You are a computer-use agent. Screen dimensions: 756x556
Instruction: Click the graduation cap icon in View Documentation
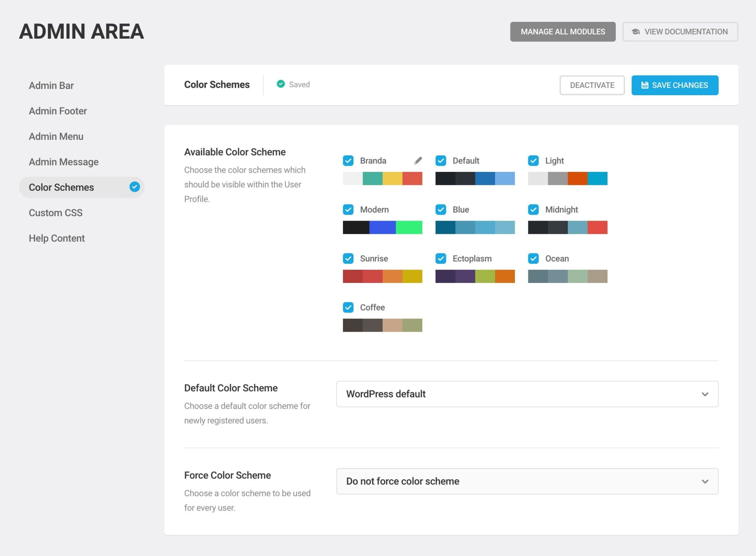636,32
